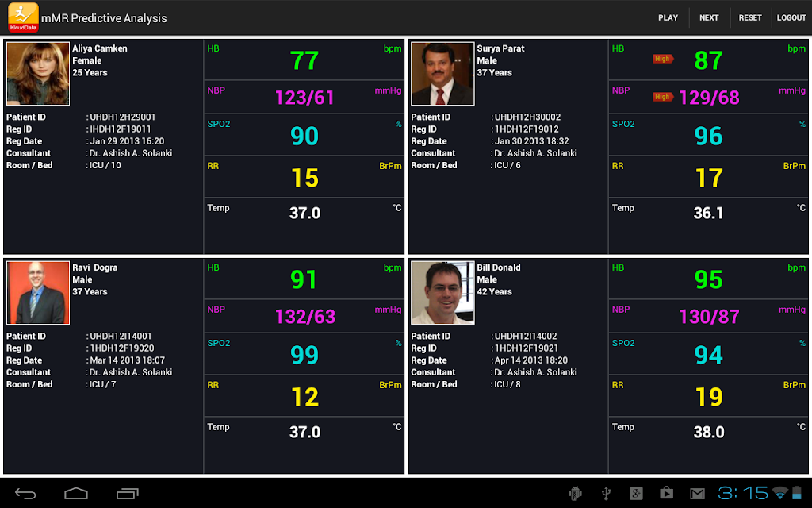The image size is (812, 508).
Task: Click Reg ID 1HDH12F19020
Action: tap(122, 348)
